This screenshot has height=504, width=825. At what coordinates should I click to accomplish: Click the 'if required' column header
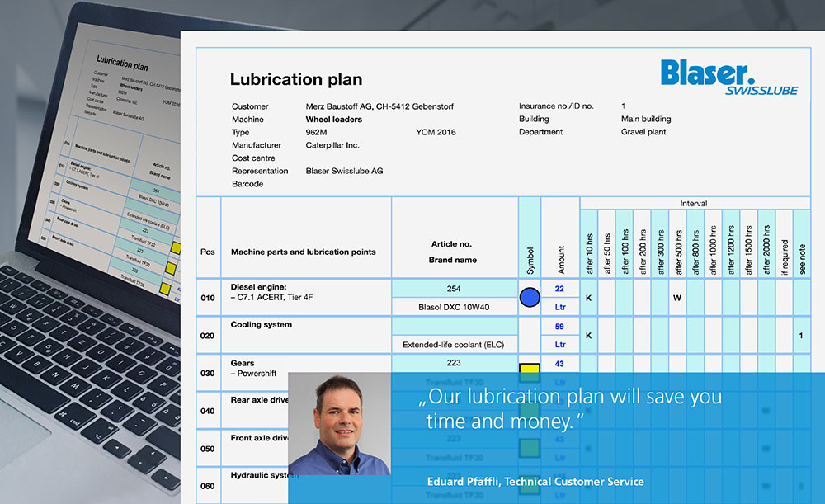point(785,257)
